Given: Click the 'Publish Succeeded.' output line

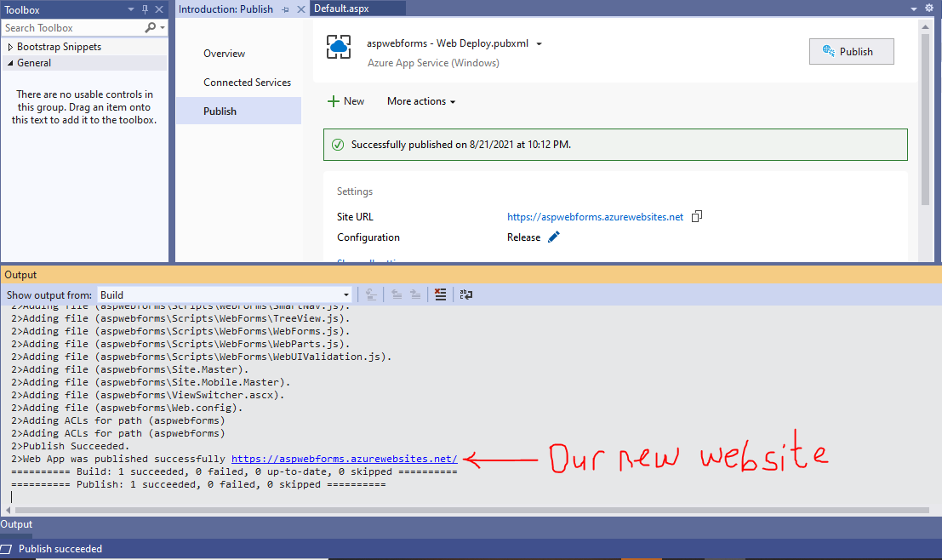Looking at the screenshot, I should pos(71,447).
